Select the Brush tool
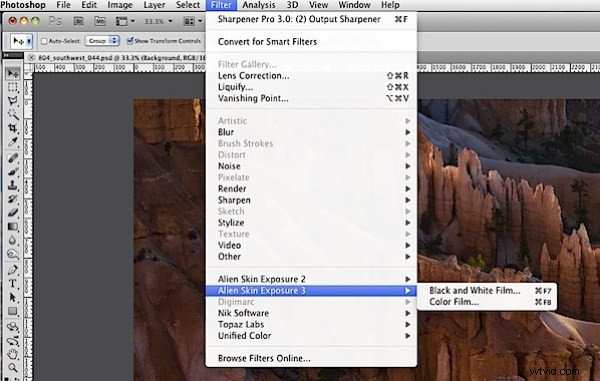The height and width of the screenshot is (381, 600). 13,171
